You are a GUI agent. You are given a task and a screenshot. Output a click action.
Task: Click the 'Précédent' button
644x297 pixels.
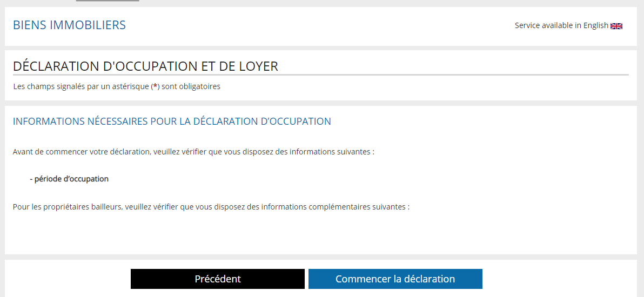pyautogui.click(x=218, y=279)
